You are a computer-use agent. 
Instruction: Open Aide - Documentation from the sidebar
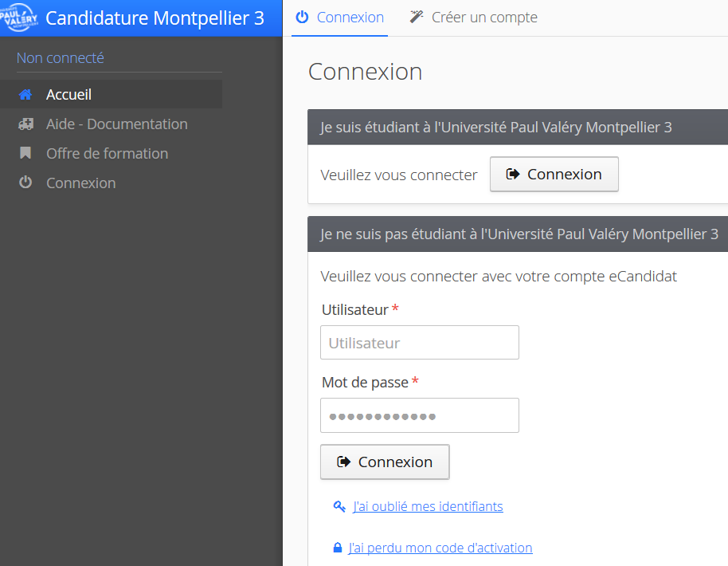pyautogui.click(x=117, y=124)
